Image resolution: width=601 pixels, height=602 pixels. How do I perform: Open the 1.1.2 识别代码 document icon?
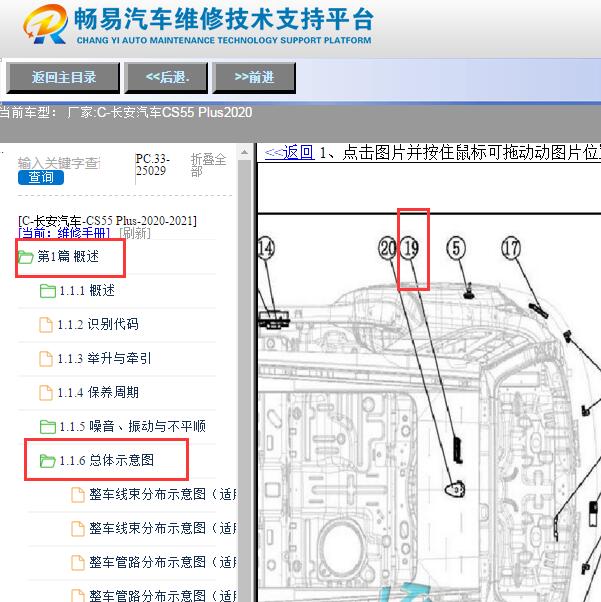tap(46, 325)
